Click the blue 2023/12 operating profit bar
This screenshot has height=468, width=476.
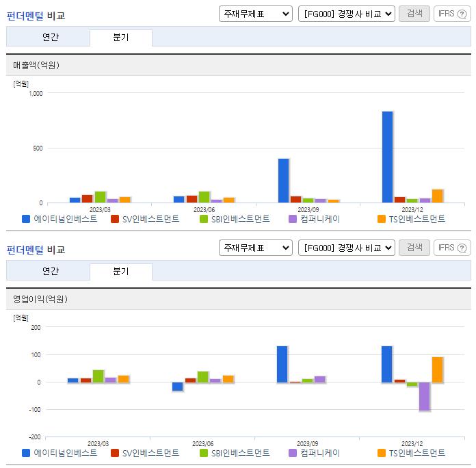[x=387, y=364]
